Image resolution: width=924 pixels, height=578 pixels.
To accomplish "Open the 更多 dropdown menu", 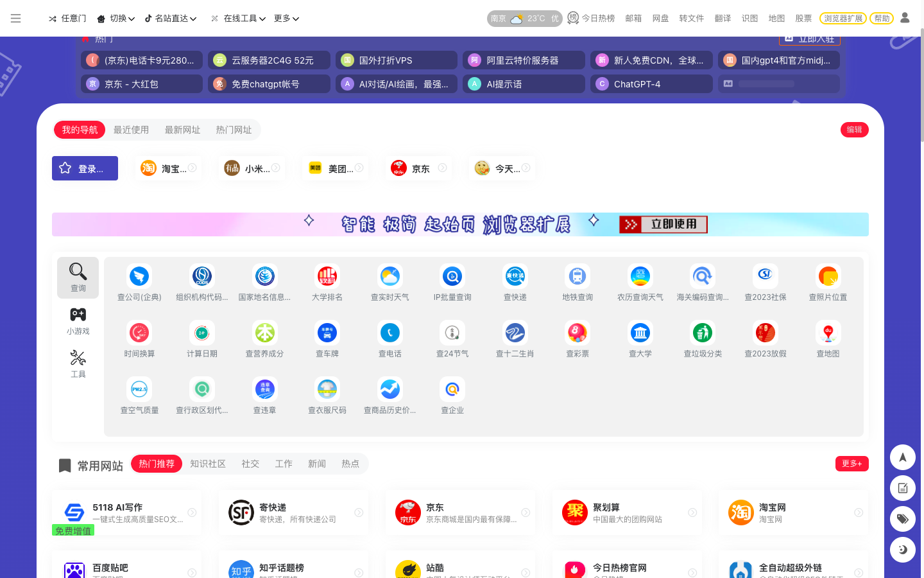I will click(x=287, y=18).
